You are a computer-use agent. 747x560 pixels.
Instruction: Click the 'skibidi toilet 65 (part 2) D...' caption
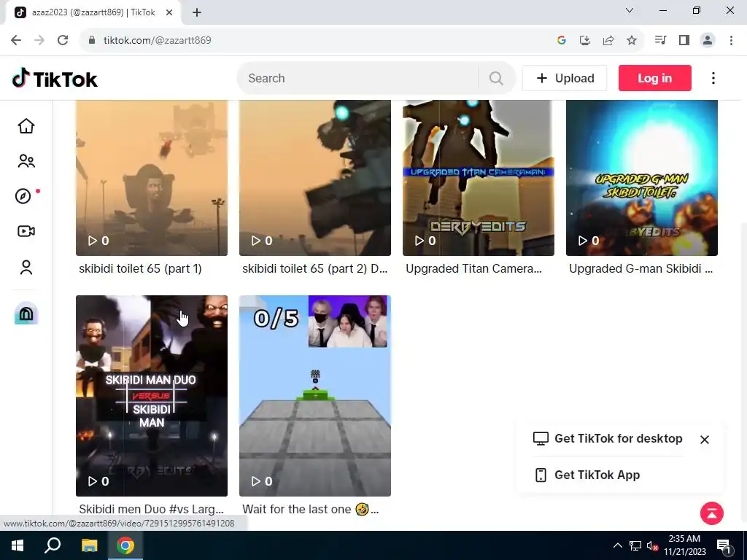click(315, 268)
